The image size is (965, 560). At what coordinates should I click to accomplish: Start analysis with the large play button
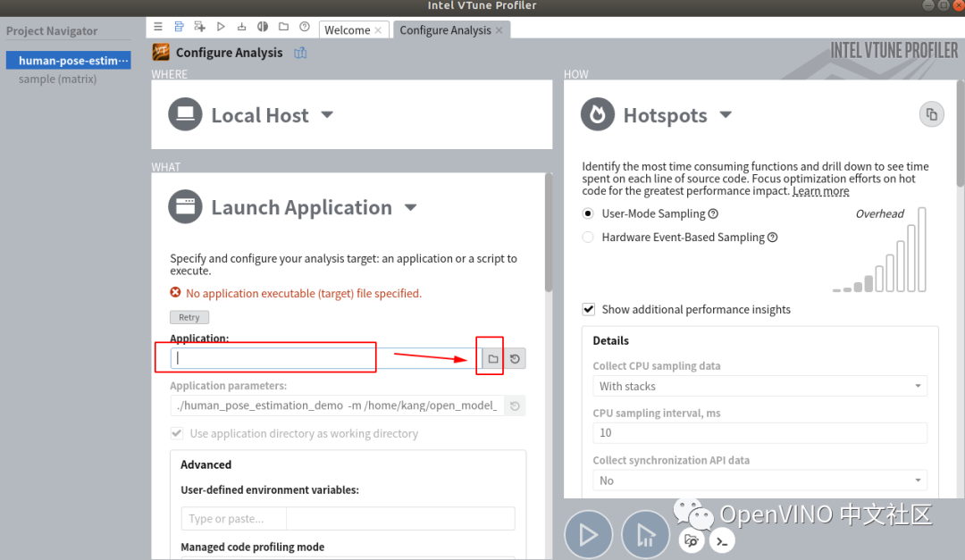tap(588, 535)
